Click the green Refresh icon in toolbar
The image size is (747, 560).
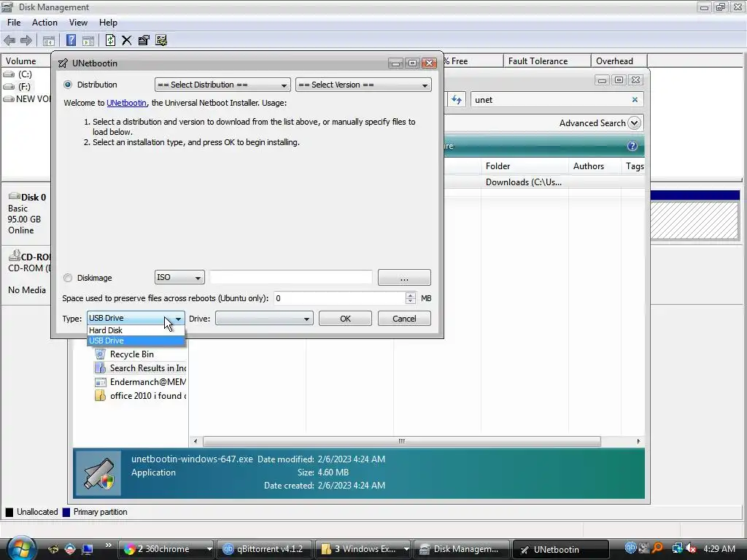tap(110, 41)
